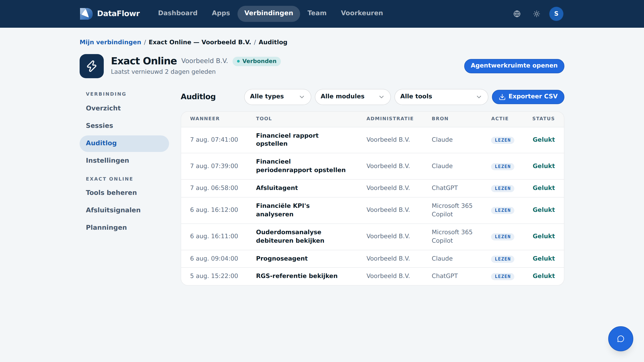The height and width of the screenshot is (362, 644).
Task: Click the download icon in Exporteer CSV
Action: [x=502, y=97]
